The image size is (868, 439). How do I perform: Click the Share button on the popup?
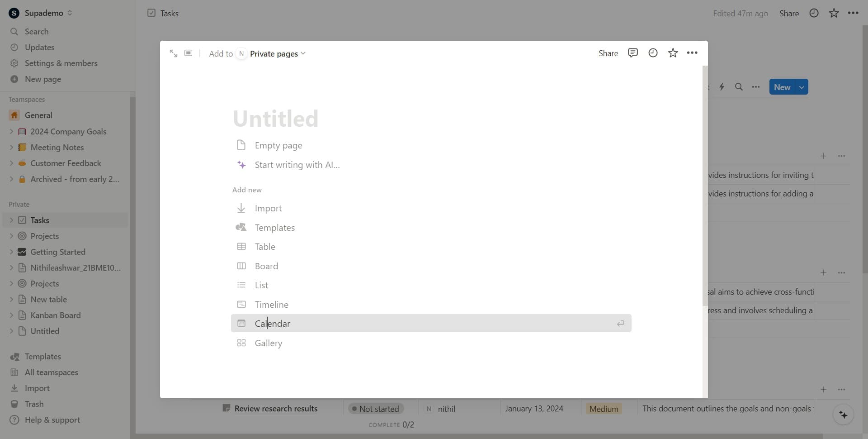[608, 53]
